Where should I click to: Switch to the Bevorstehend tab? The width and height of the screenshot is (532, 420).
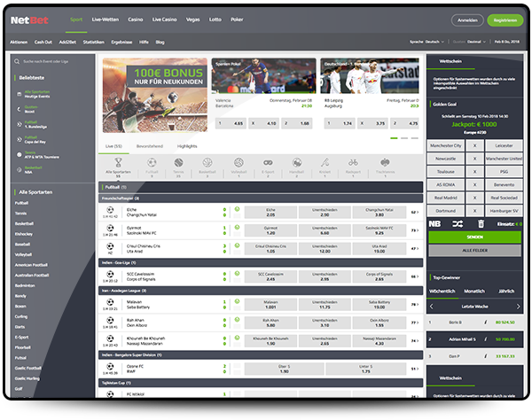click(x=150, y=146)
